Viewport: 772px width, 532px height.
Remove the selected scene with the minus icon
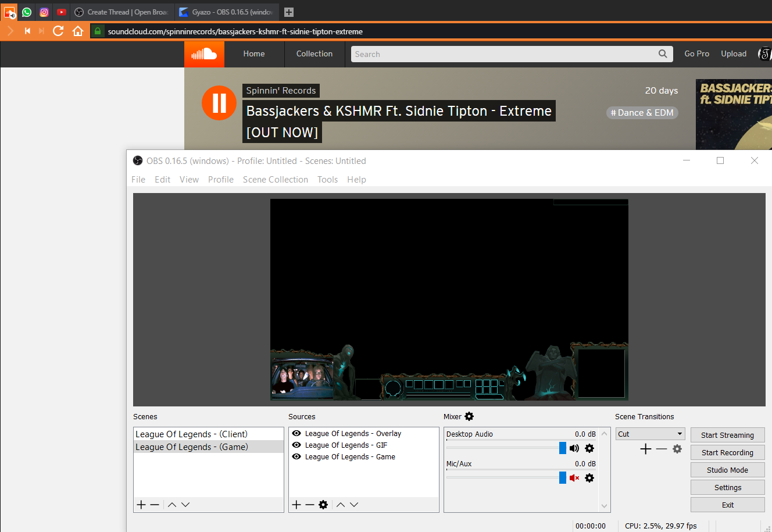coord(155,505)
